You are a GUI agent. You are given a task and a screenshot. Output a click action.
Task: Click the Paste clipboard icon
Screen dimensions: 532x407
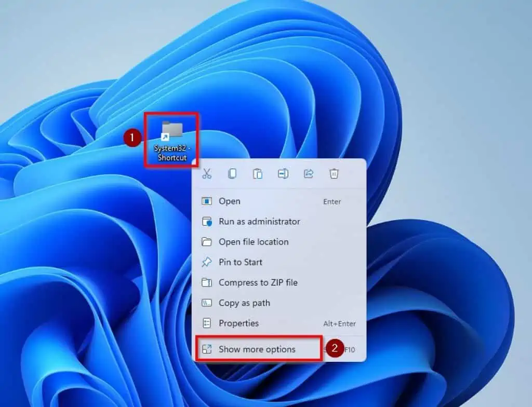pyautogui.click(x=258, y=174)
